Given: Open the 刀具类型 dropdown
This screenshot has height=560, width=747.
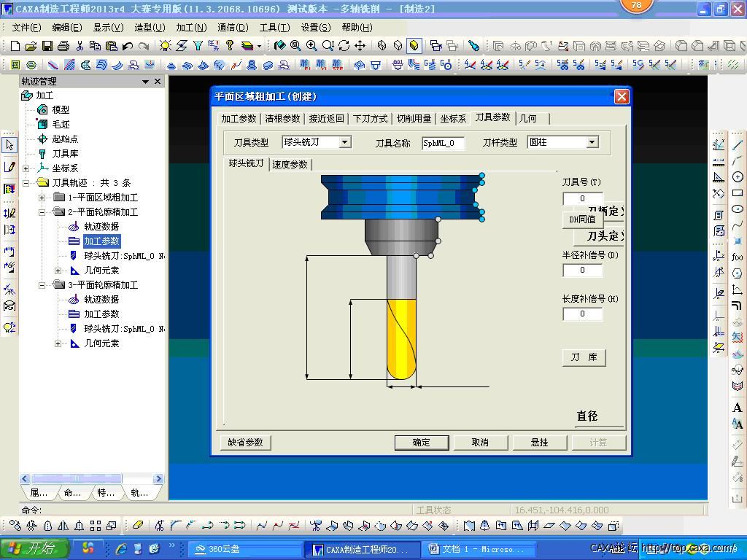Looking at the screenshot, I should [345, 142].
